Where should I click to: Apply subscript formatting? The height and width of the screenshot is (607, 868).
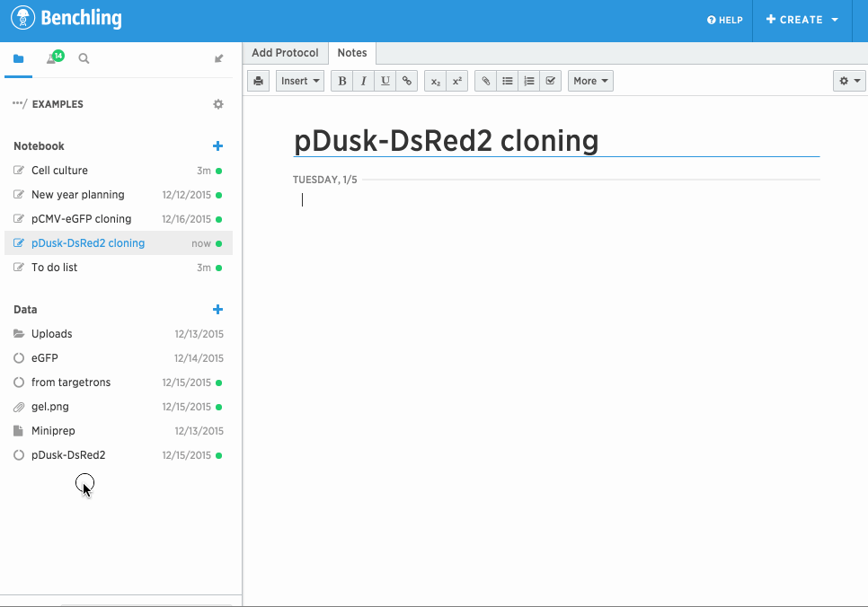pos(435,81)
